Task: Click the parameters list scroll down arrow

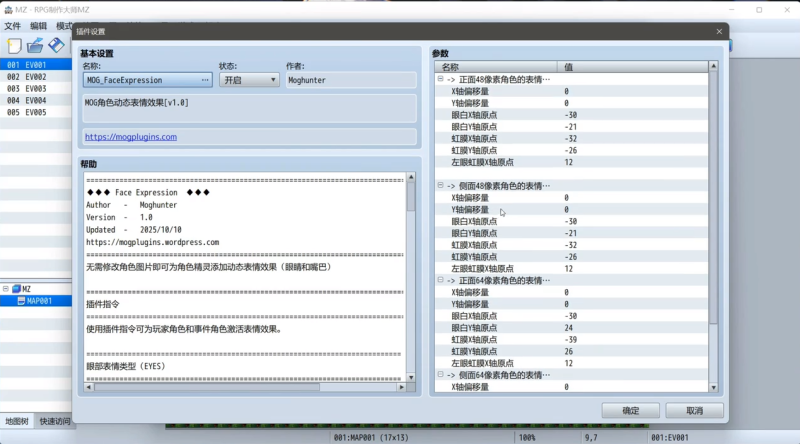Action: click(x=713, y=388)
